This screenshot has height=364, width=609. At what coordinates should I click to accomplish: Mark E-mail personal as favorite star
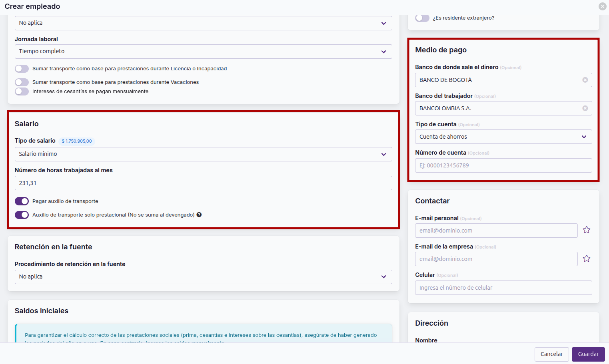pyautogui.click(x=587, y=230)
